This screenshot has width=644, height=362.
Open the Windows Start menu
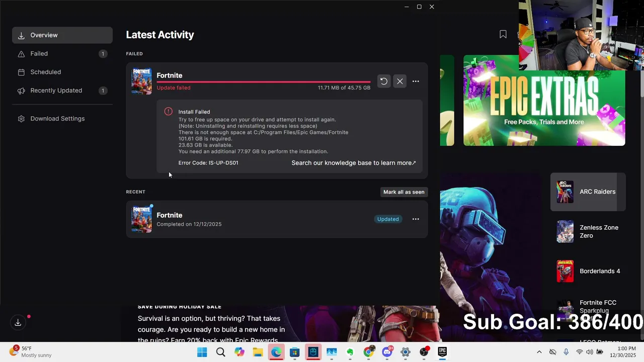[202, 352]
